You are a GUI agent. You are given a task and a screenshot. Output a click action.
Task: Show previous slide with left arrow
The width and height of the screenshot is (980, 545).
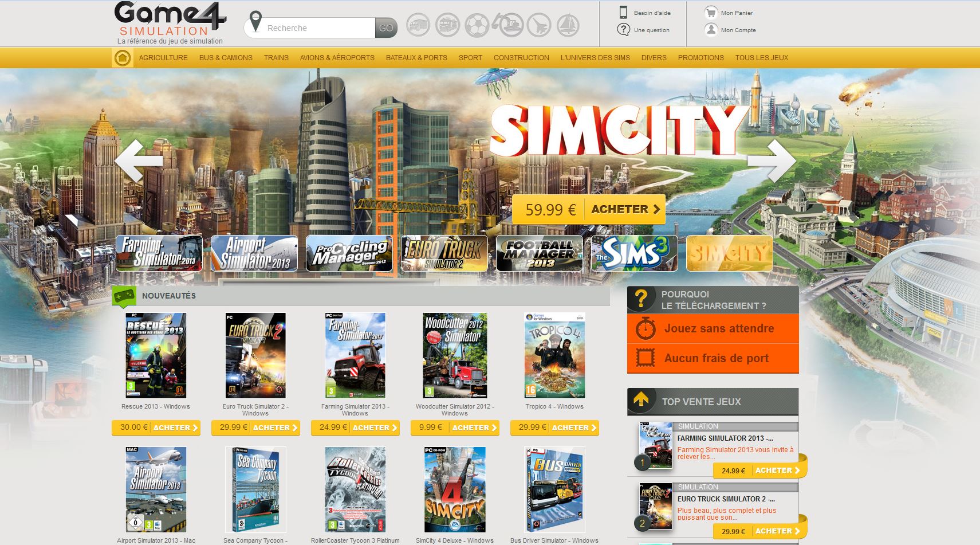tap(139, 161)
